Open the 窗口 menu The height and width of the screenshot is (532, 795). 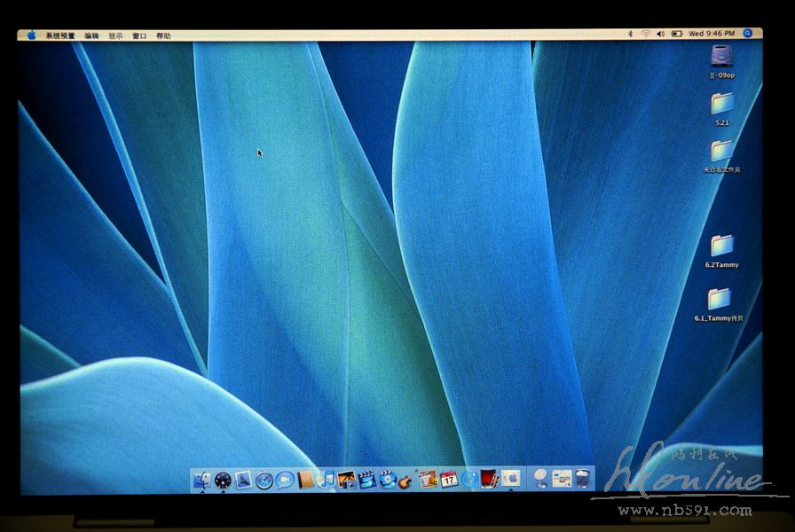(x=139, y=36)
